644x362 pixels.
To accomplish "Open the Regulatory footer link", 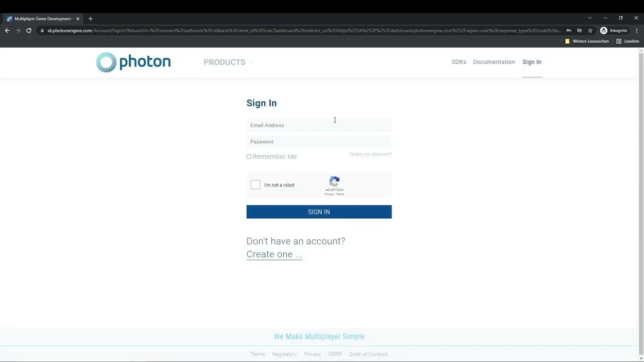I will pos(285,354).
